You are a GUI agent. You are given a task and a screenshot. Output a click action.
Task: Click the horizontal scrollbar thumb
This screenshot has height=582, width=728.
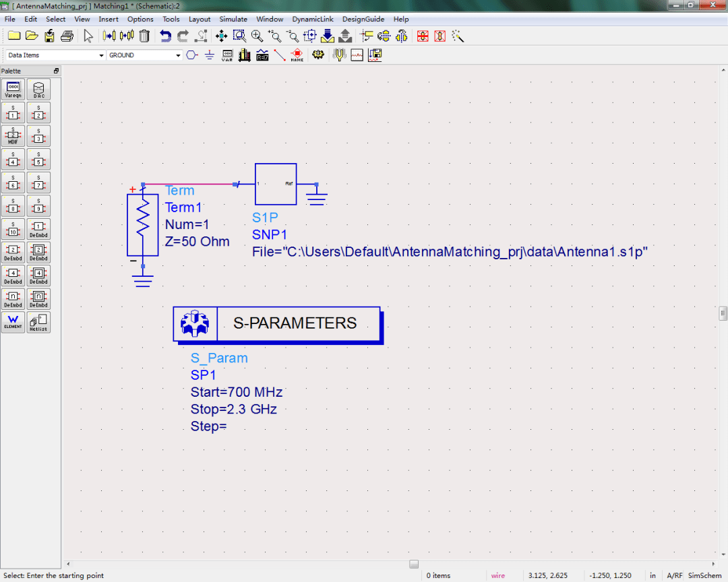[414, 564]
